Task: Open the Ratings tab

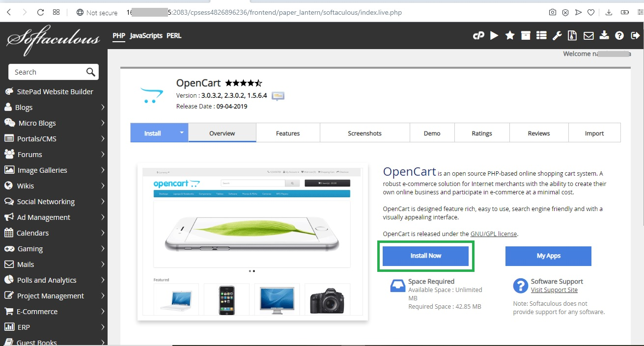Action: [482, 133]
